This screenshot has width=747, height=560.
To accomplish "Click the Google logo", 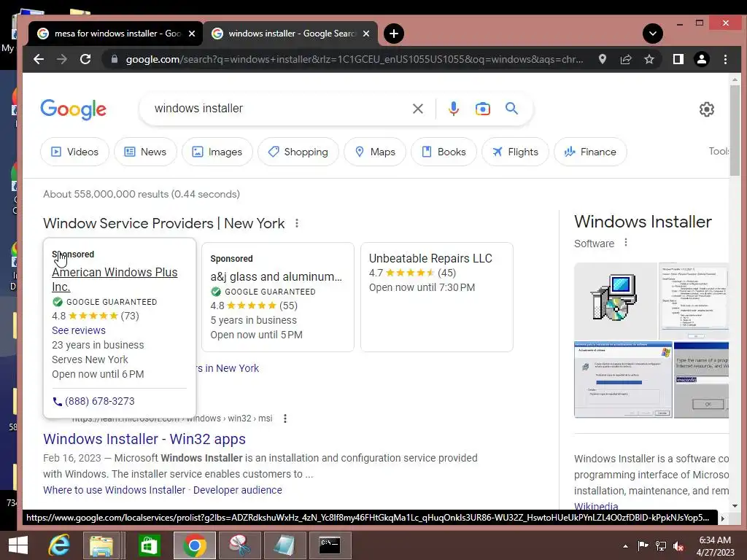I will pos(74,109).
